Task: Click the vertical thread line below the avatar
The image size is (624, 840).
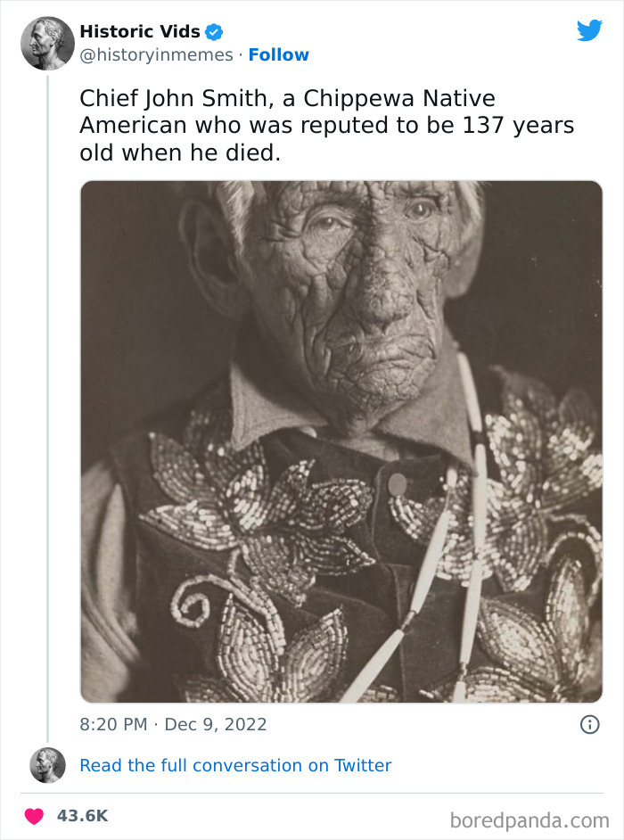Action: (47, 401)
